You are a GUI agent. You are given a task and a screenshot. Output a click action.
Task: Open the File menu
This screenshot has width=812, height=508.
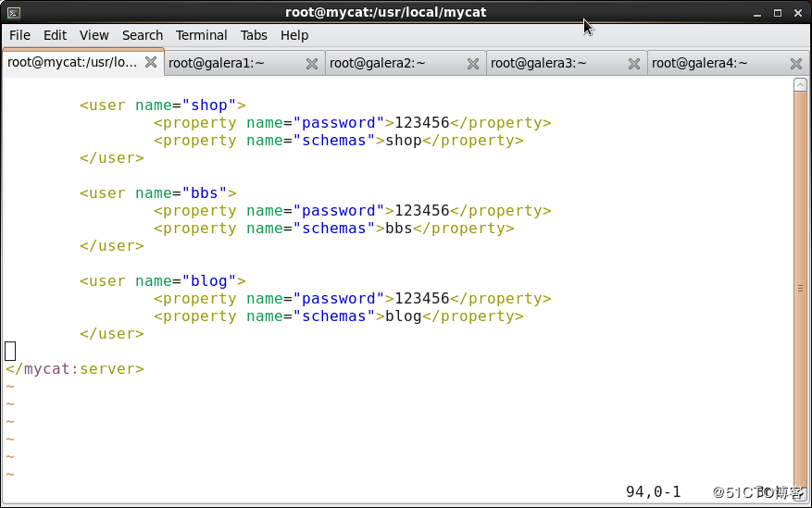(19, 35)
